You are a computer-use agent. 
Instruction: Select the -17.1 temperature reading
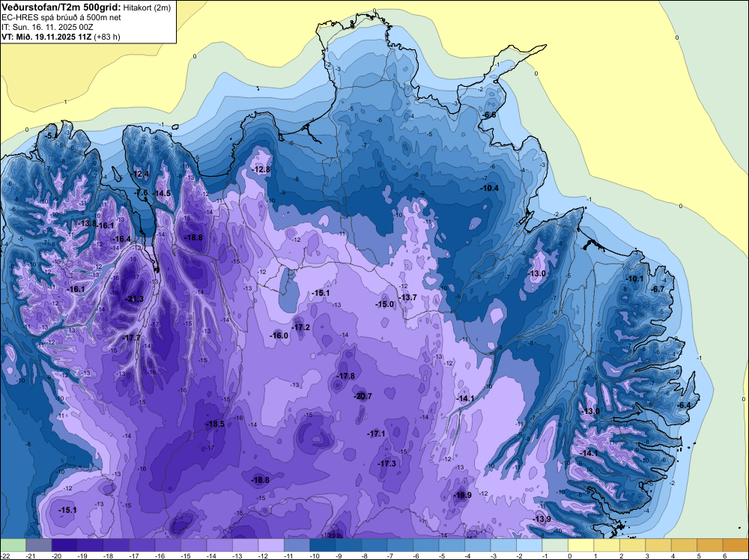coord(376,434)
